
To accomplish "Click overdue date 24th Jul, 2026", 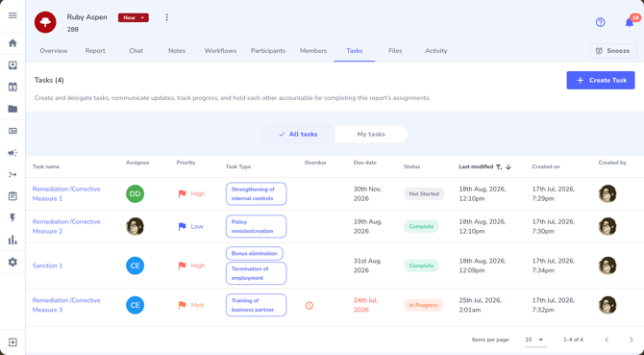I will (x=365, y=305).
